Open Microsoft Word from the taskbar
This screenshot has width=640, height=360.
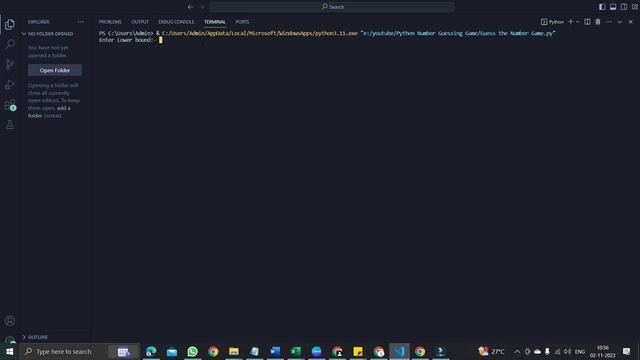click(x=275, y=351)
